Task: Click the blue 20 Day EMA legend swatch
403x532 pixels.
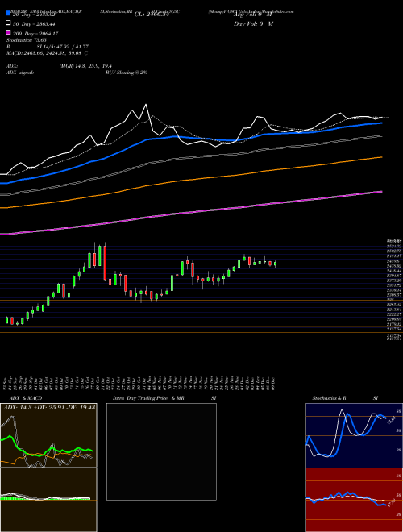Action: click(9, 14)
